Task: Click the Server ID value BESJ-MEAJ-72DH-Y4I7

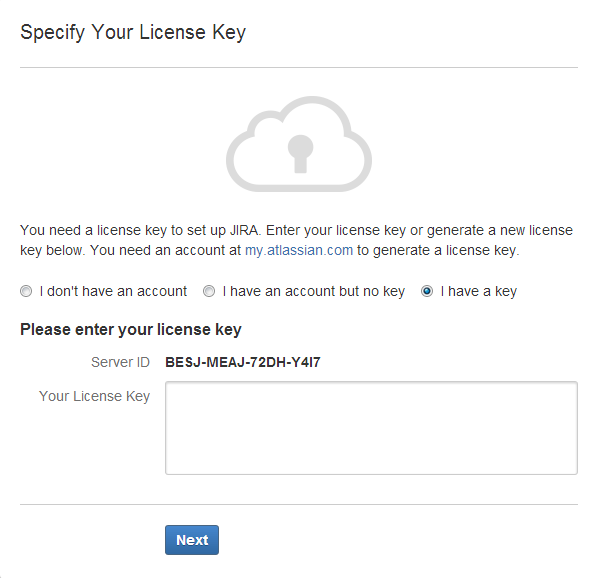Action: 243,362
